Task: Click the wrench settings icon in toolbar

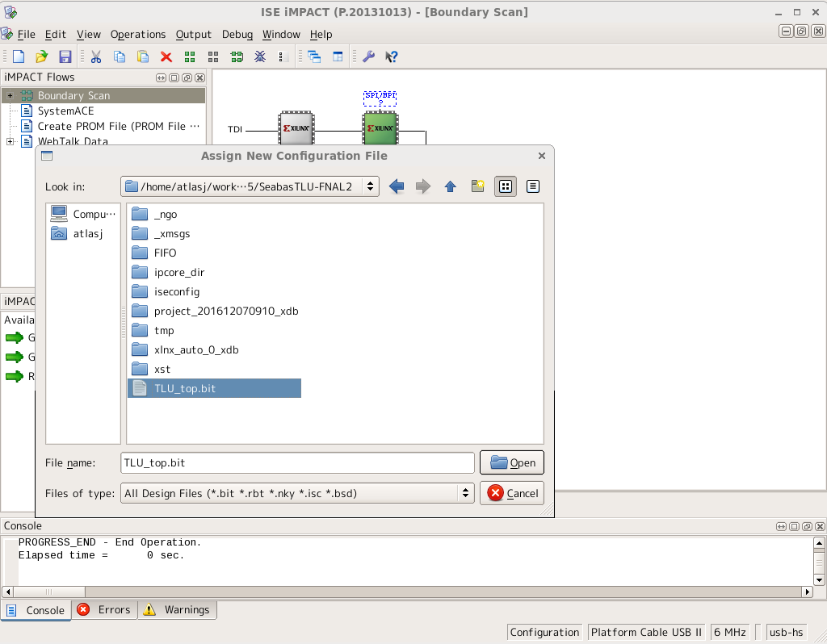Action: click(368, 56)
